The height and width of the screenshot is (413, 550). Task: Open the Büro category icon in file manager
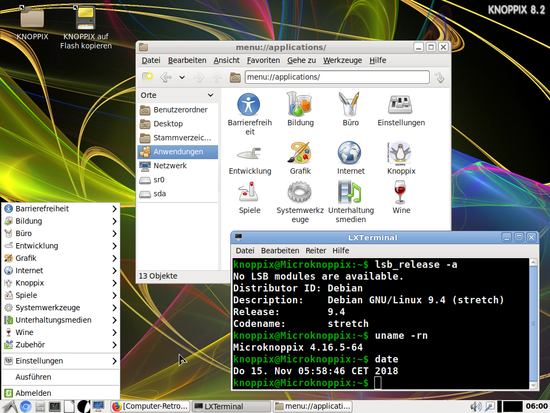click(350, 104)
